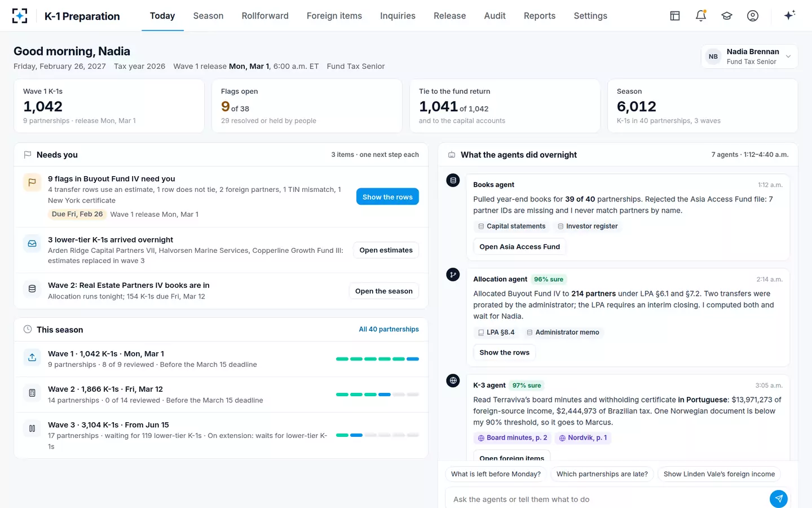Click the pause icon beside Wave 3 row
This screenshot has width=812, height=508.
(x=32, y=428)
